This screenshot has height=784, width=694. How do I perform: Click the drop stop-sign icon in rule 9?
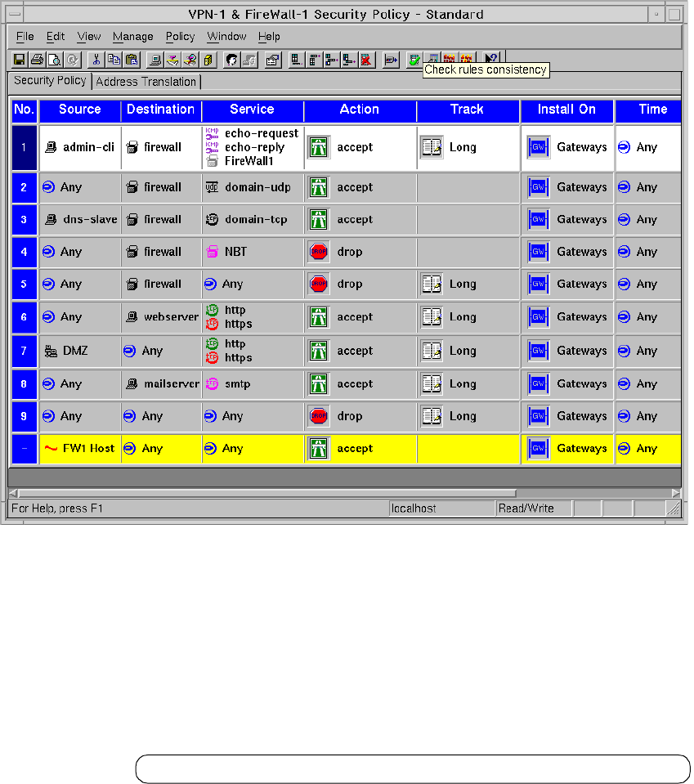tap(319, 416)
